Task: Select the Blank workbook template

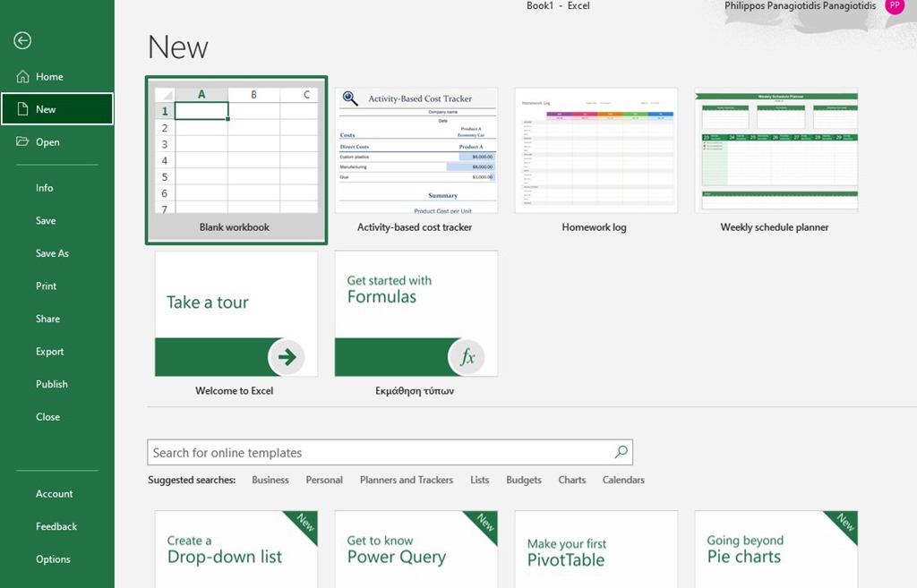Action: (x=236, y=160)
